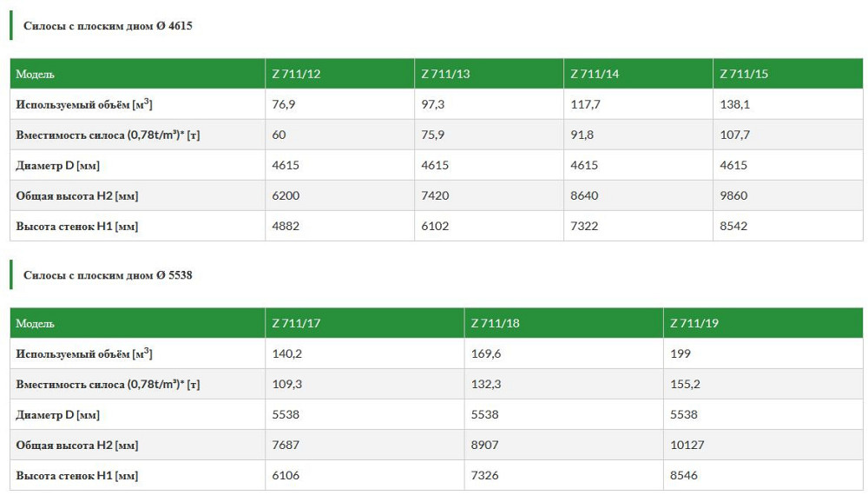
Task: Select the 132,3 capacity cell
Action: [x=484, y=384]
